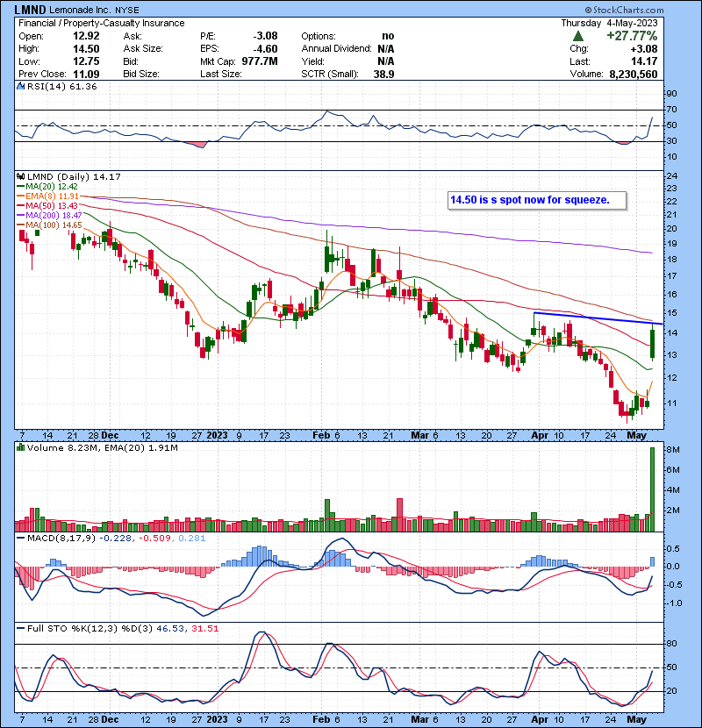
Task: Click the Options value 'no'
Action: [388, 36]
